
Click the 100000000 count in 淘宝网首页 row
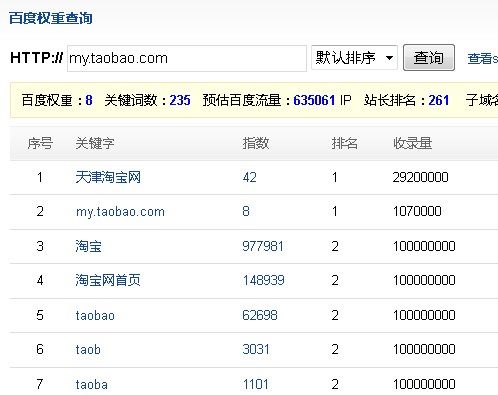(x=424, y=280)
